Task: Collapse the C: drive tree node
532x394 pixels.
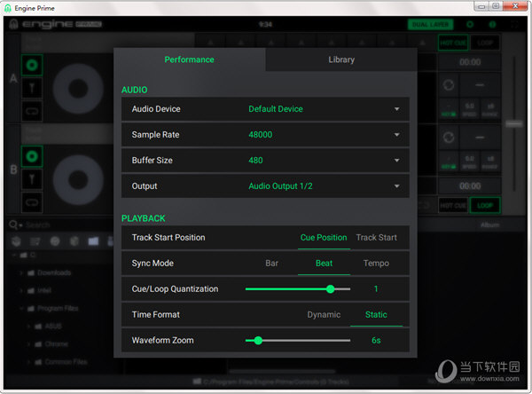Action: 14,255
